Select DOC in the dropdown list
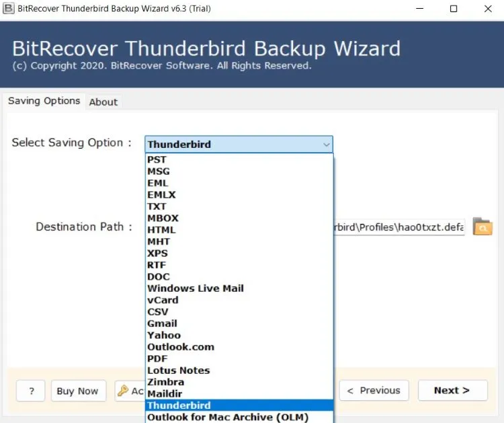This screenshot has height=423, width=504. coord(239,276)
